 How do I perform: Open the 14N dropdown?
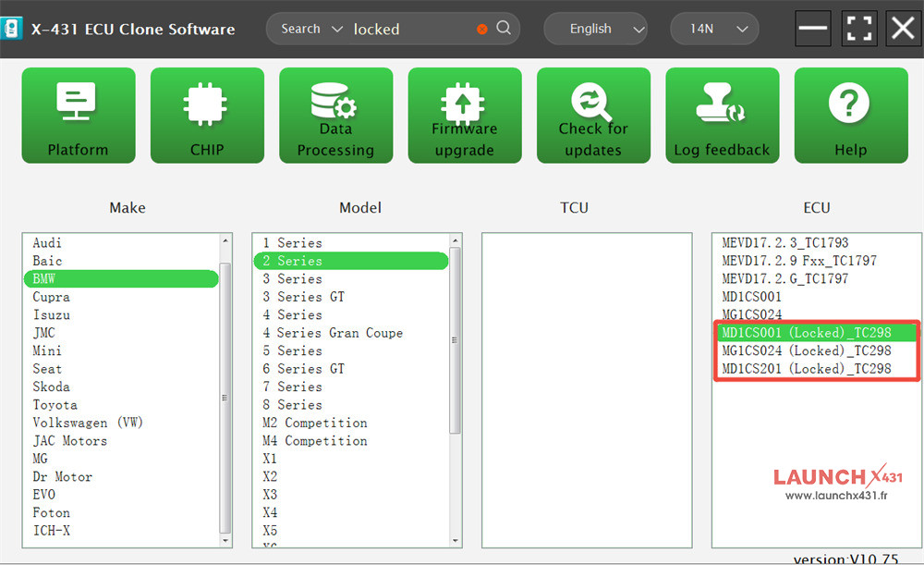[x=714, y=29]
